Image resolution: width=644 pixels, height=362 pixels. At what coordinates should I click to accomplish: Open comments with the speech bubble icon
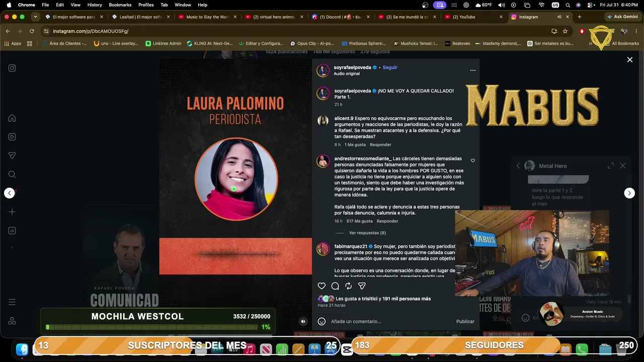[335, 286]
